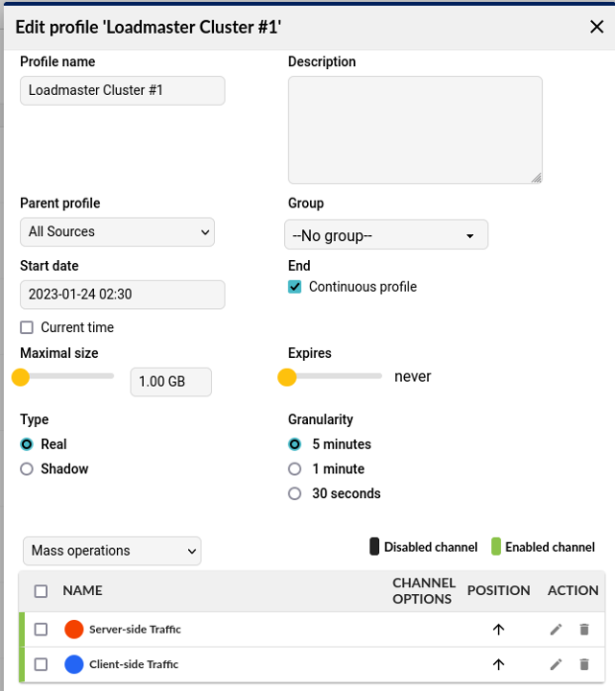
Task: Click the Expires slider handle
Action: tap(287, 377)
